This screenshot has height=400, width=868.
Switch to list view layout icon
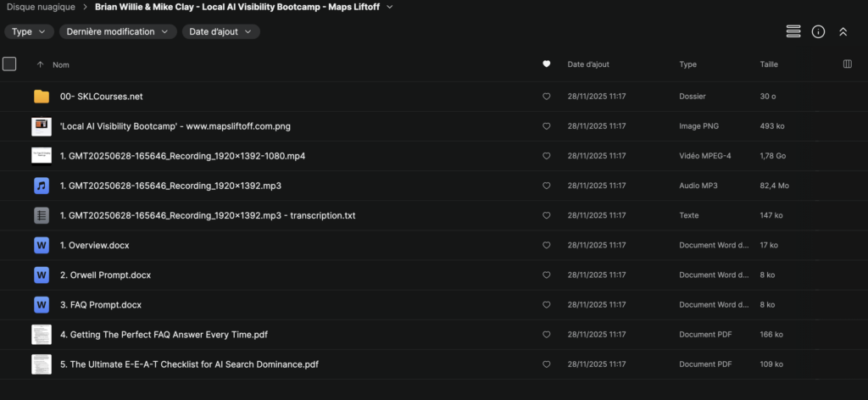(793, 31)
